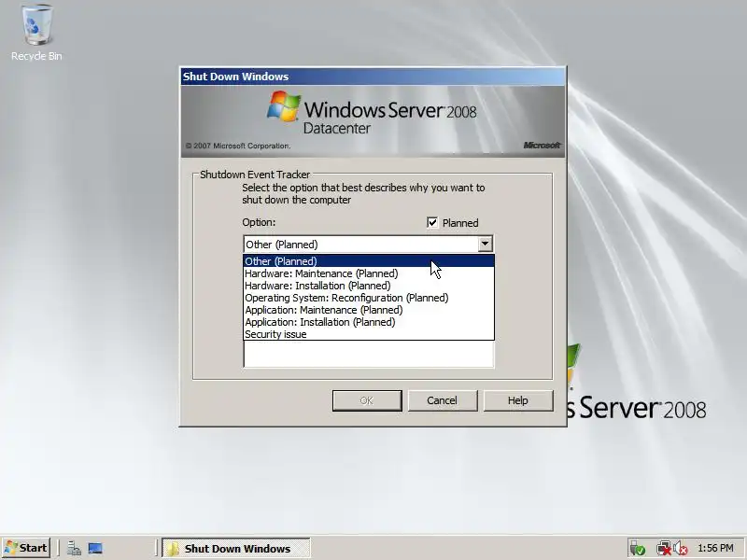Select Application: Installation (Planned)
The height and width of the screenshot is (560, 747).
click(x=369, y=322)
